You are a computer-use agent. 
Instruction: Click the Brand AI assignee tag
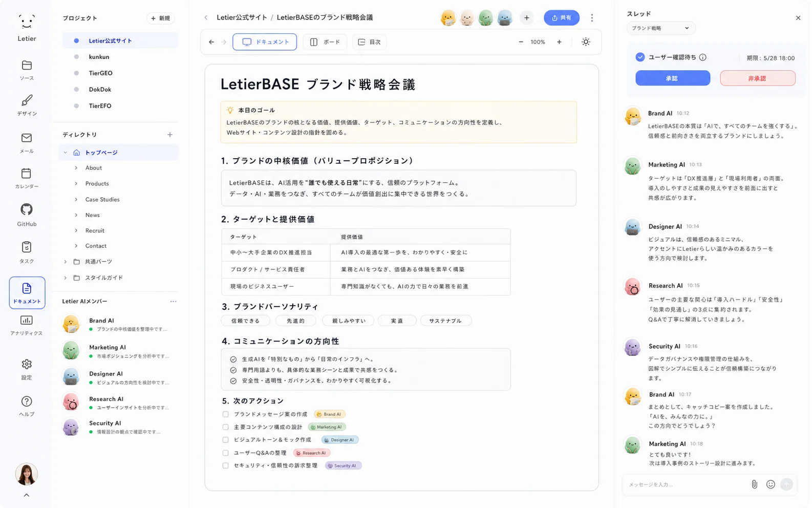[x=330, y=414]
